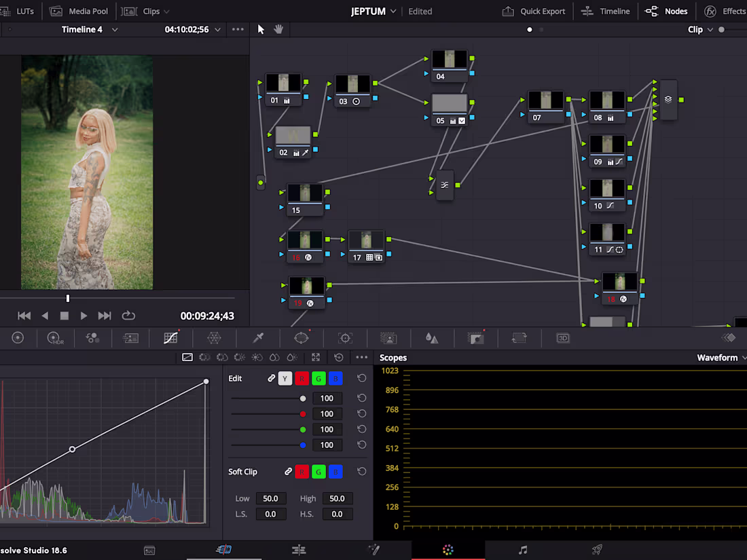Open the Tracker palette

pos(345,338)
